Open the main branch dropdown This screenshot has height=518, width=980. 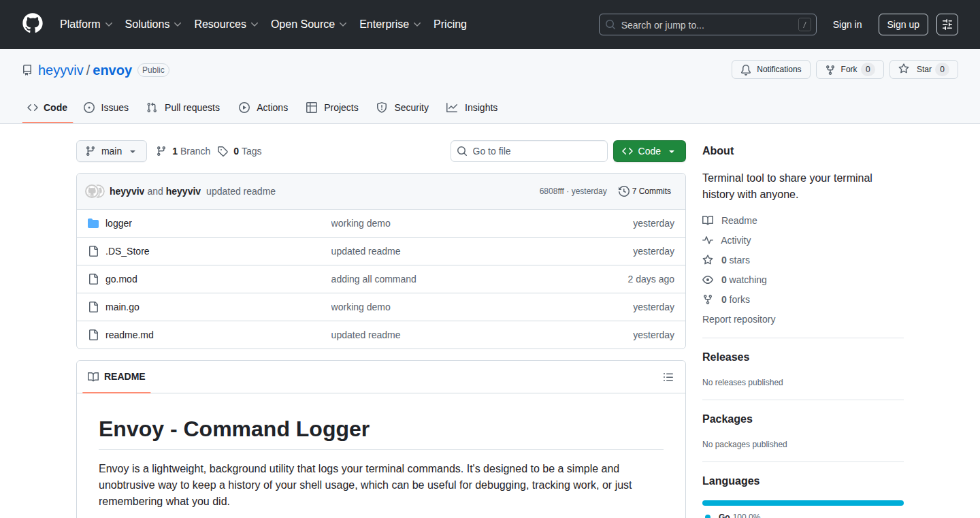pos(112,151)
